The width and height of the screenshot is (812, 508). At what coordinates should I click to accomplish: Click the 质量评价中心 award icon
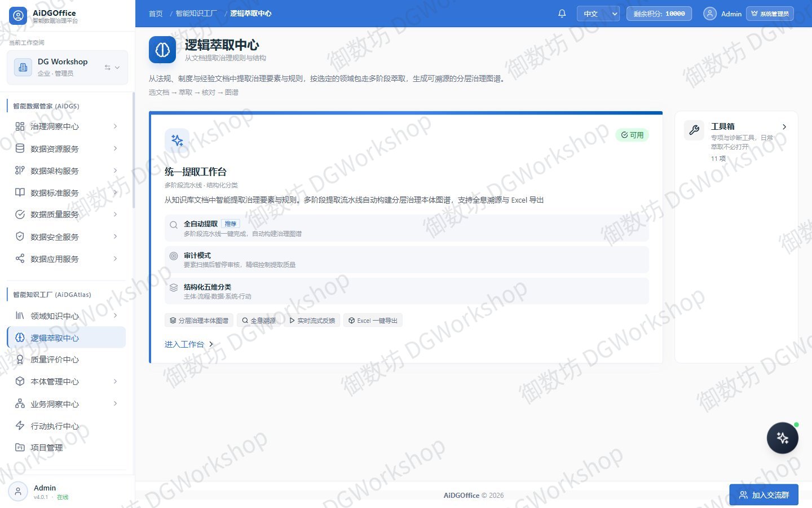point(20,360)
